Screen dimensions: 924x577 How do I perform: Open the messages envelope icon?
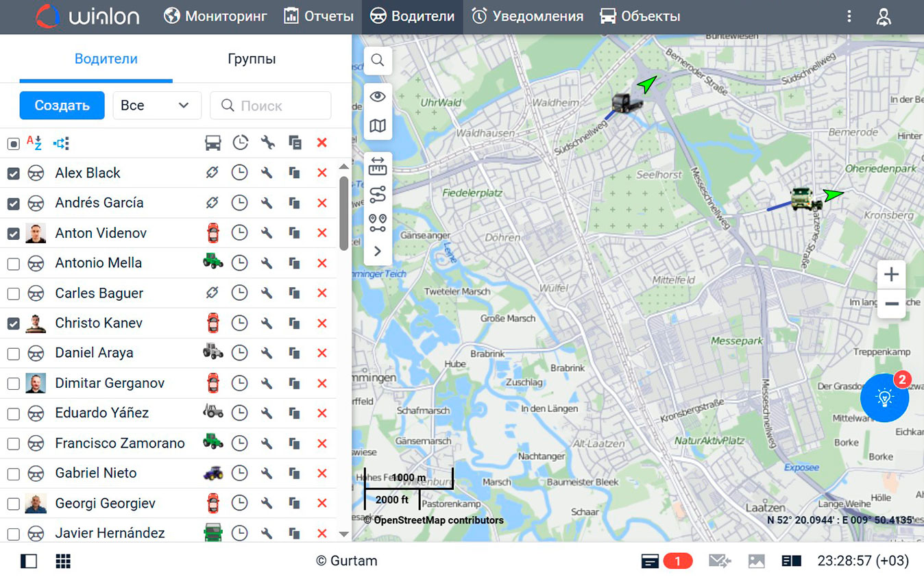719,561
